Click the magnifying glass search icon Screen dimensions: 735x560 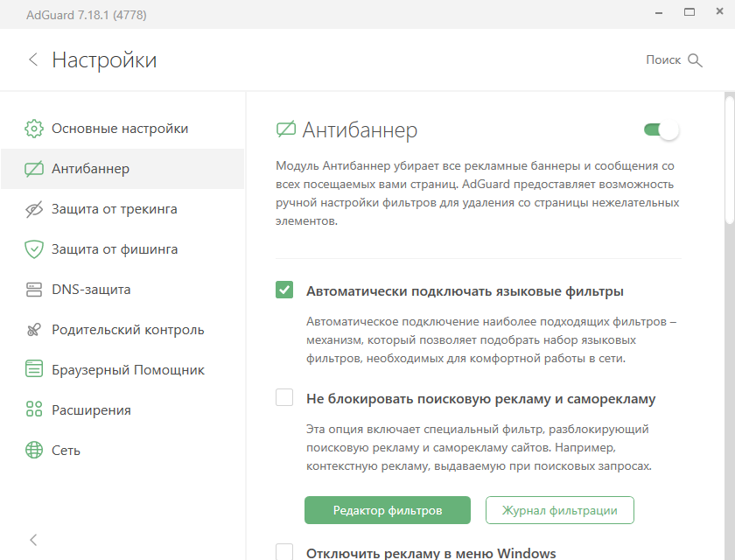[x=695, y=60]
